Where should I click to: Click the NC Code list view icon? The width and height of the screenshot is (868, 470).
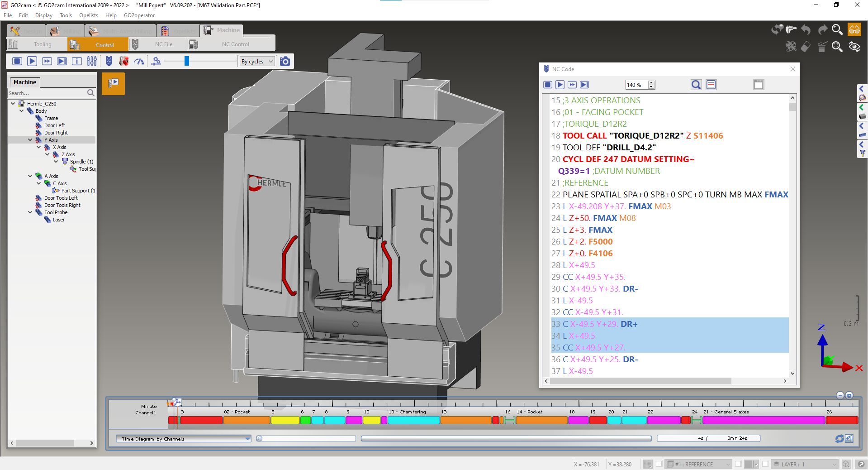tap(711, 85)
